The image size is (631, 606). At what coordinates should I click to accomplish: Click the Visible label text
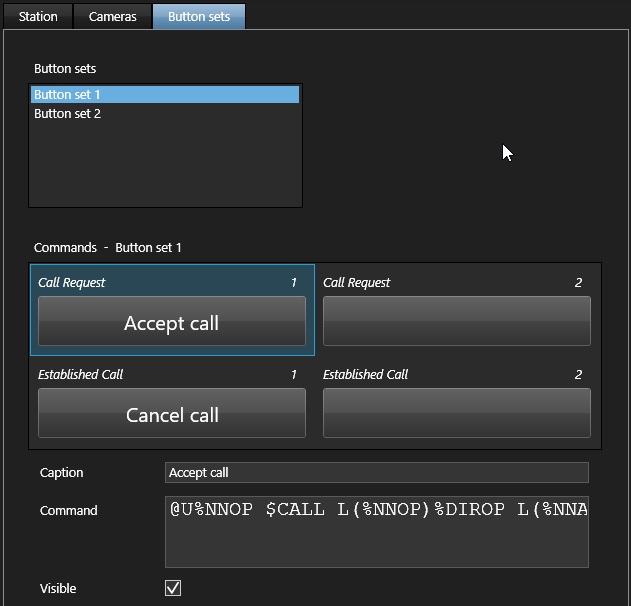(x=58, y=589)
